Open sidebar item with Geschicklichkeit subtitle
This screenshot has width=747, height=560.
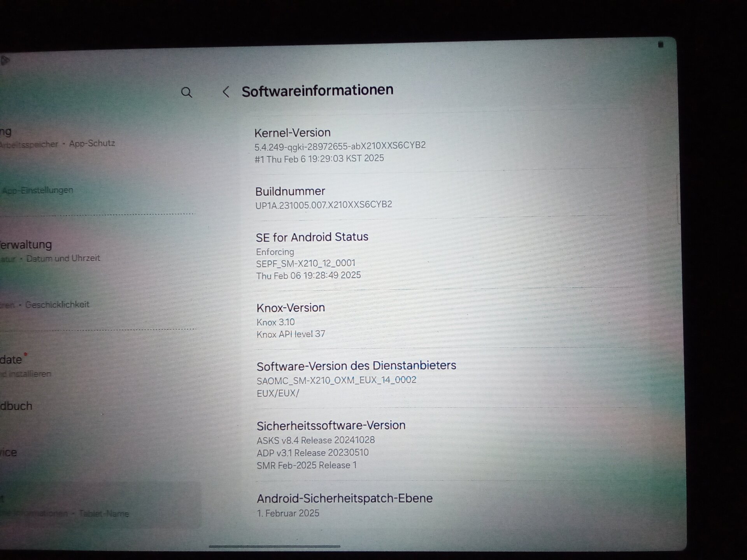tap(57, 304)
